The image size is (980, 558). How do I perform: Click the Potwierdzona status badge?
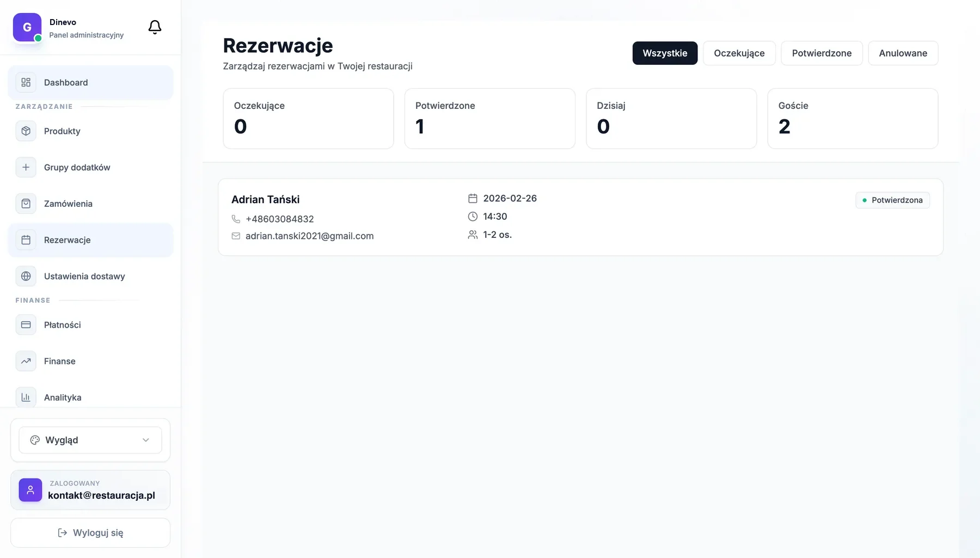pos(892,200)
